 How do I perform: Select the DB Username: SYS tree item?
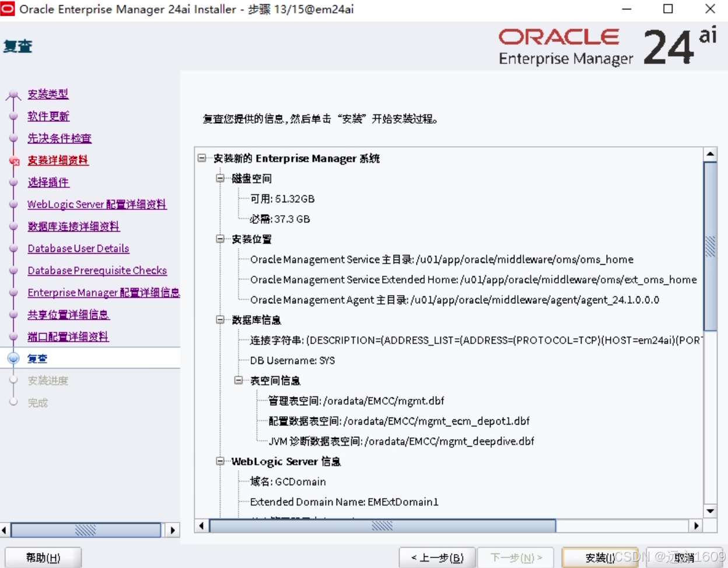[x=292, y=360]
